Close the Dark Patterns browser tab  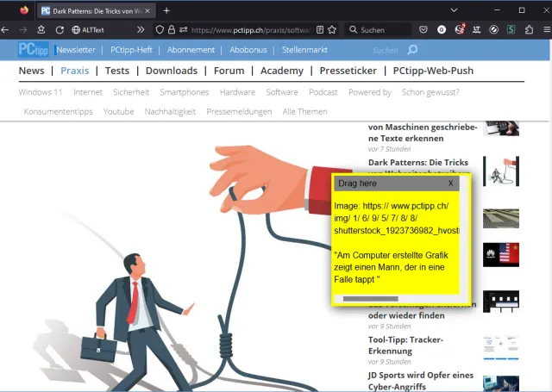tap(147, 11)
